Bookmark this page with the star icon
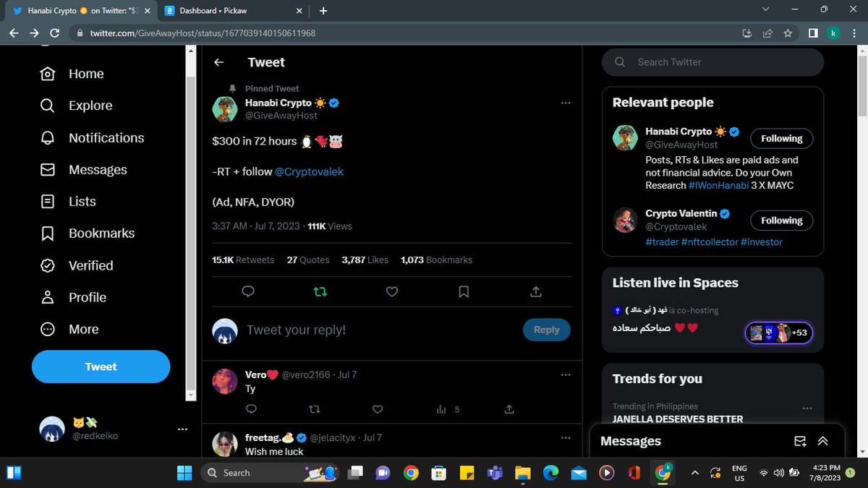Screen dimensions: 868x488 788,33
